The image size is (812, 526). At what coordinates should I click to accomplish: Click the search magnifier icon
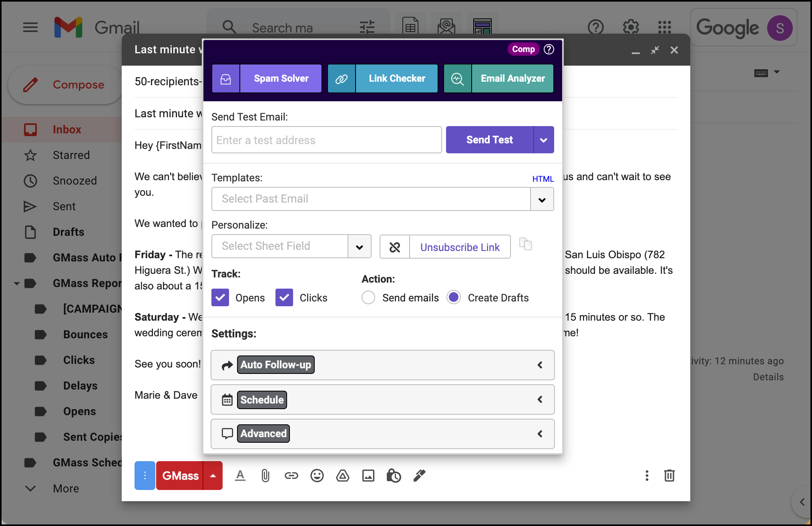coord(229,27)
